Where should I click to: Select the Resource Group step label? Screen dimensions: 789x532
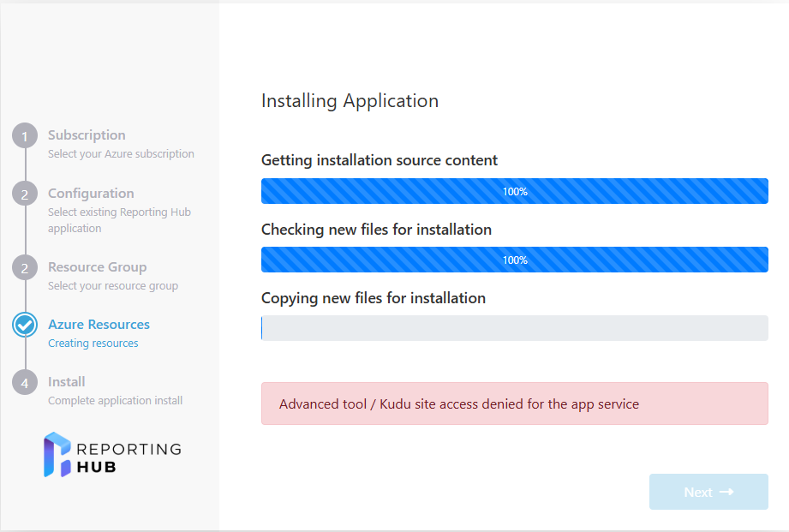pos(97,267)
